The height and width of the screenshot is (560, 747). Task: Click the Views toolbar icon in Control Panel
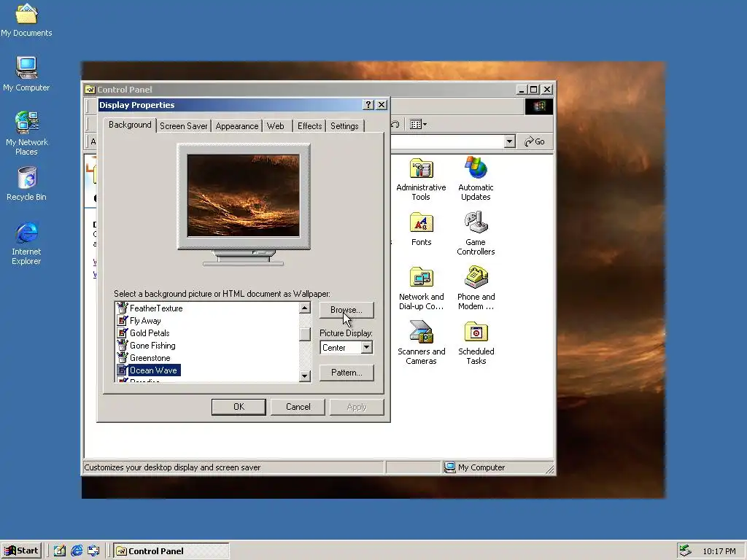[418, 125]
